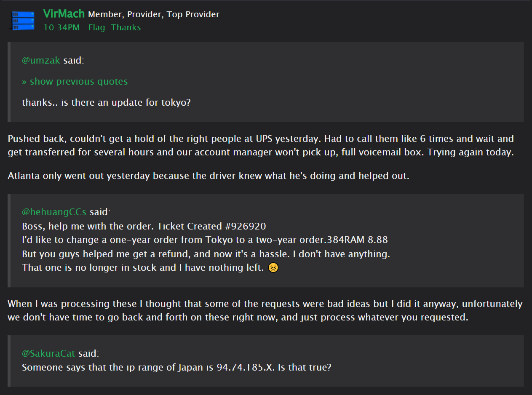
Task: Click the 10:34PM post timestamp
Action: 61,28
